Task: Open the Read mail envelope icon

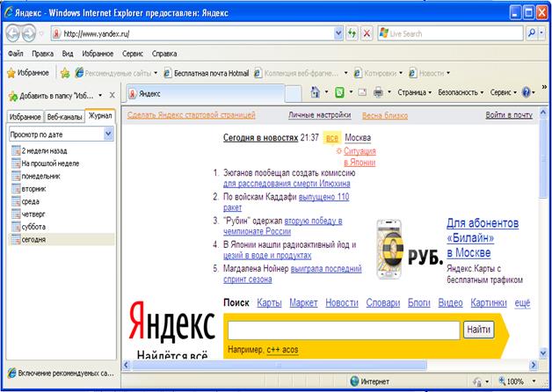Action: click(362, 92)
